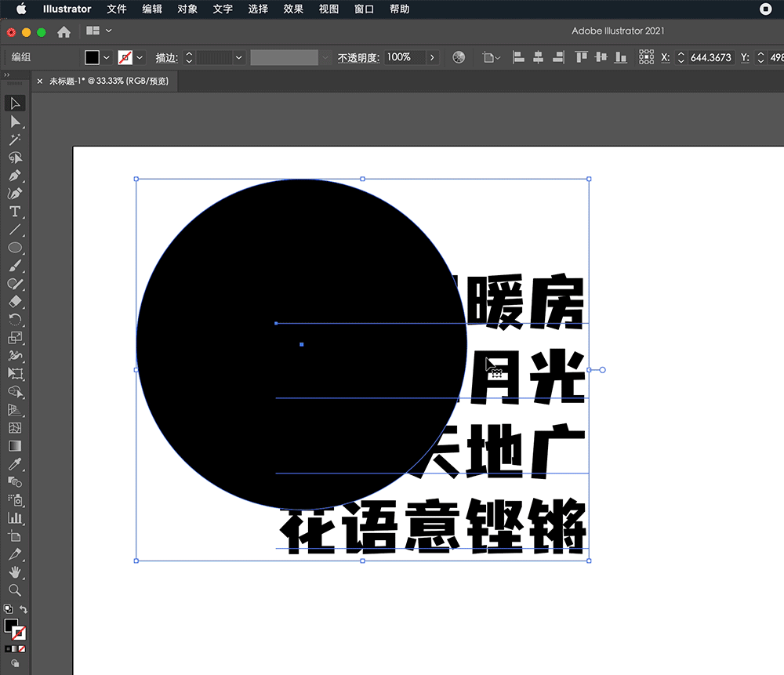Image resolution: width=784 pixels, height=675 pixels.
Task: Select the Free Transform tool
Action: point(15,373)
